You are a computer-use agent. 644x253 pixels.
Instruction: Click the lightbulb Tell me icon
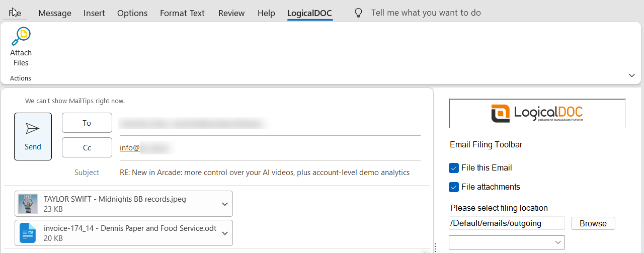[358, 13]
